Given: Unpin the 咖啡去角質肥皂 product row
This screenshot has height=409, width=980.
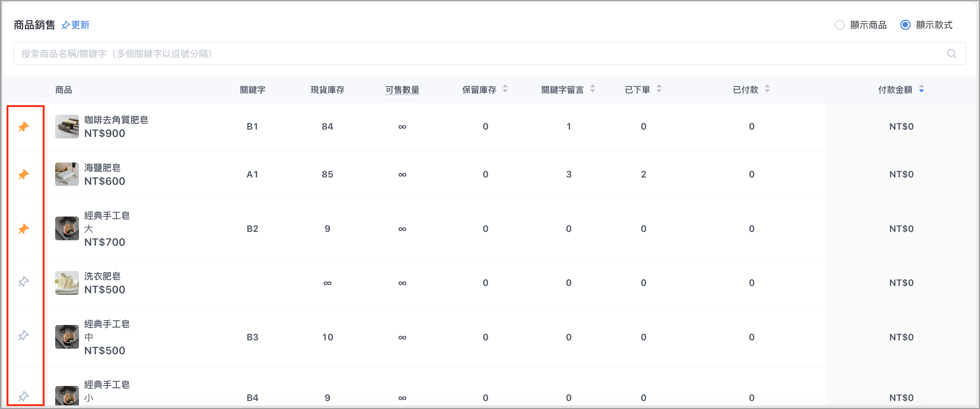Looking at the screenshot, I should pos(24,127).
